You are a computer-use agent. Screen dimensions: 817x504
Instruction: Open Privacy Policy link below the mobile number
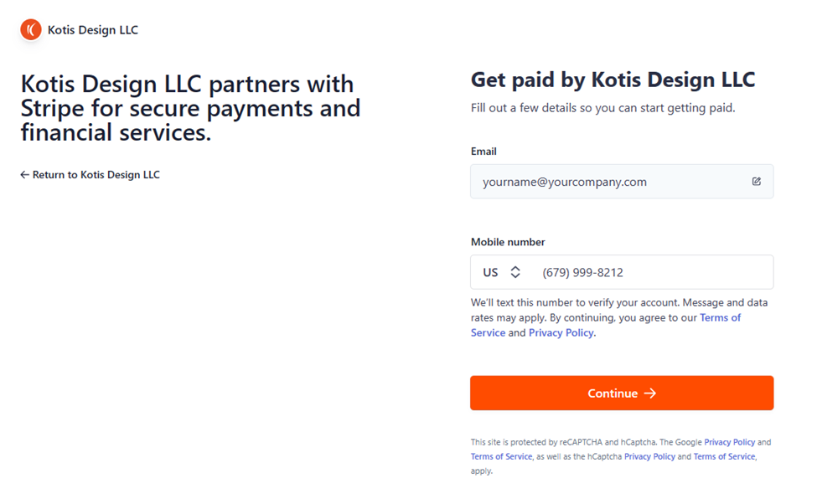(x=561, y=332)
